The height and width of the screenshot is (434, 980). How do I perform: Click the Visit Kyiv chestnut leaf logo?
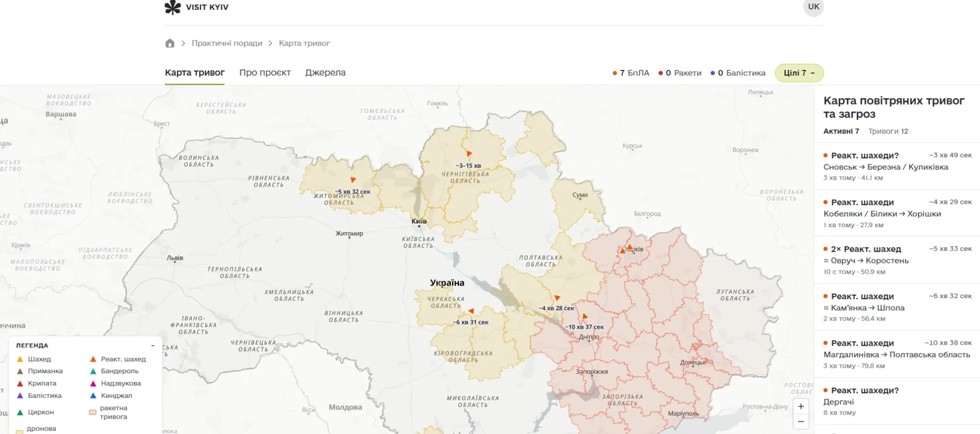click(173, 7)
